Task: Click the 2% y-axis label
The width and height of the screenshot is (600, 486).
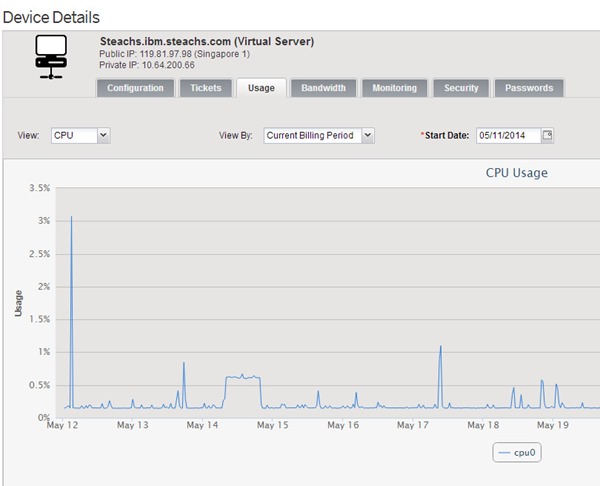Action: (x=44, y=287)
